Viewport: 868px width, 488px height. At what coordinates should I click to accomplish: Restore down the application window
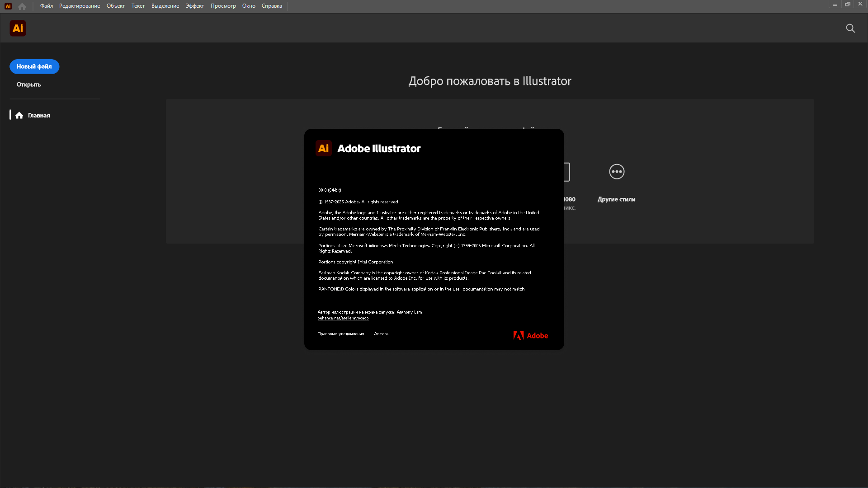point(848,4)
